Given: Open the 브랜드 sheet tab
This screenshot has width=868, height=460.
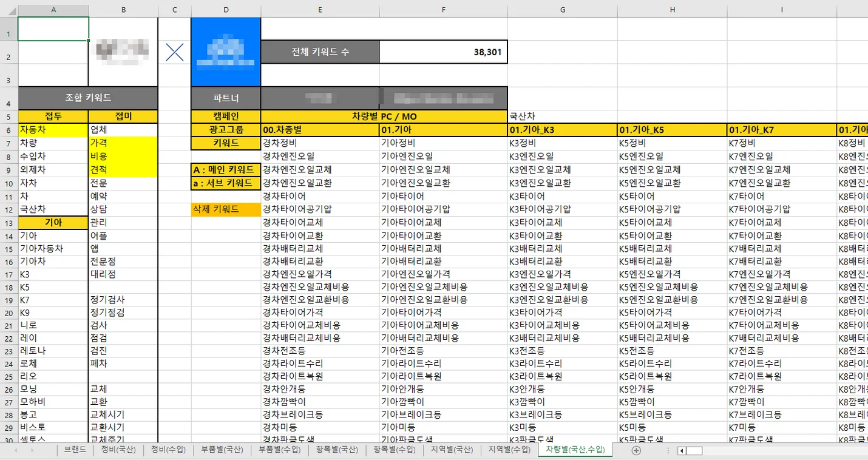Looking at the screenshot, I should pyautogui.click(x=75, y=450).
